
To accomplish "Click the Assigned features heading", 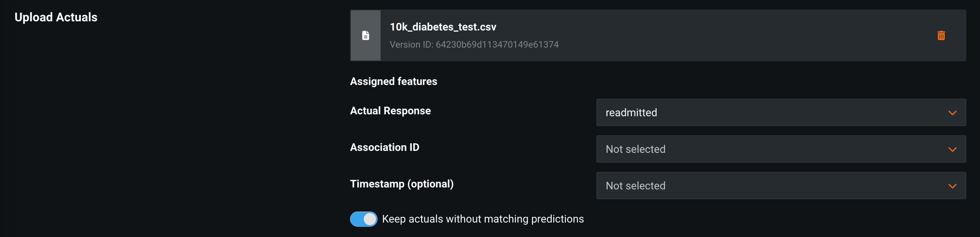I will [x=394, y=82].
